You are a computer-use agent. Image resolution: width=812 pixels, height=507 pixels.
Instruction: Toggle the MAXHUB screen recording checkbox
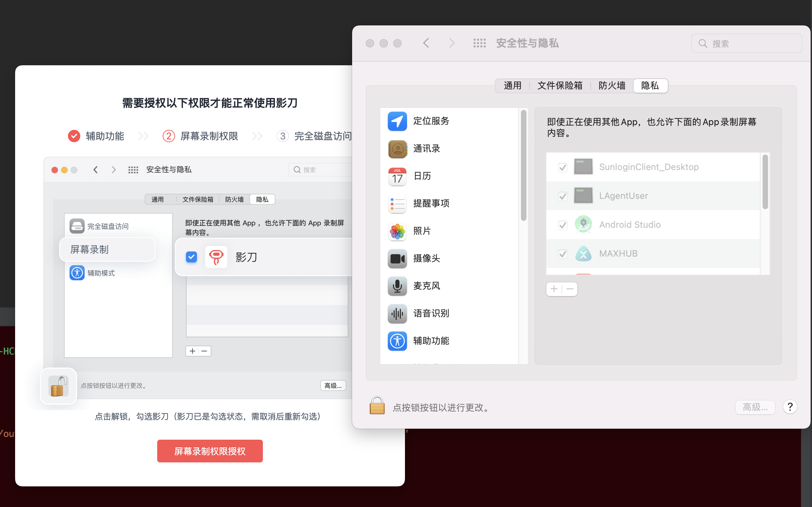tap(562, 254)
